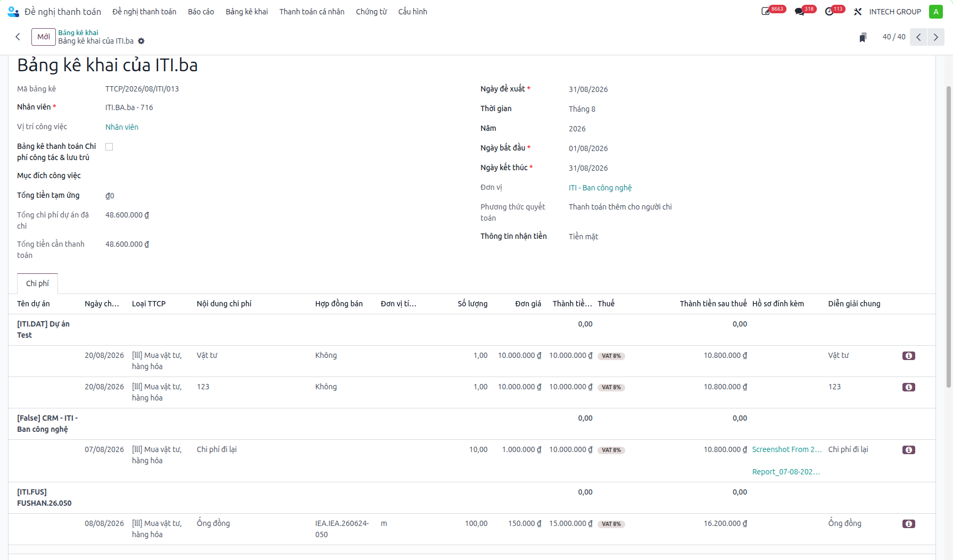Image resolution: width=953 pixels, height=560 pixels.
Task: Click the Nội dung chi phí column header
Action: pyautogui.click(x=224, y=304)
